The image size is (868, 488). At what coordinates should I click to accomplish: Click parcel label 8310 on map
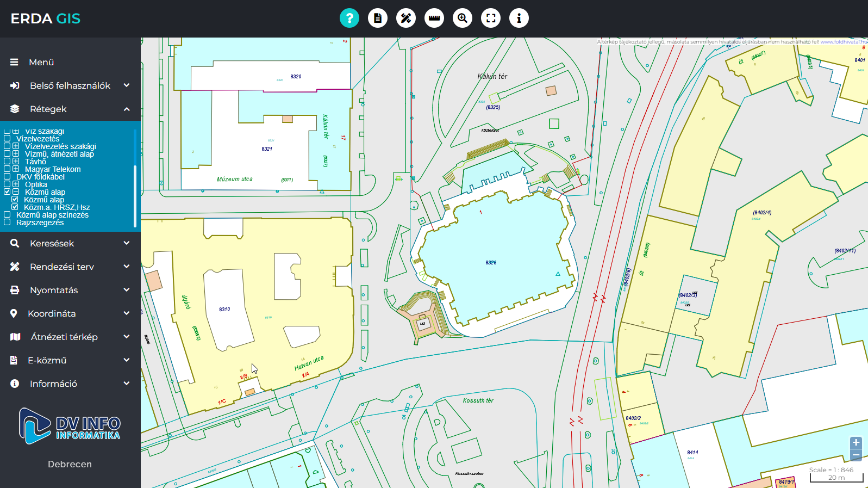tap(224, 310)
